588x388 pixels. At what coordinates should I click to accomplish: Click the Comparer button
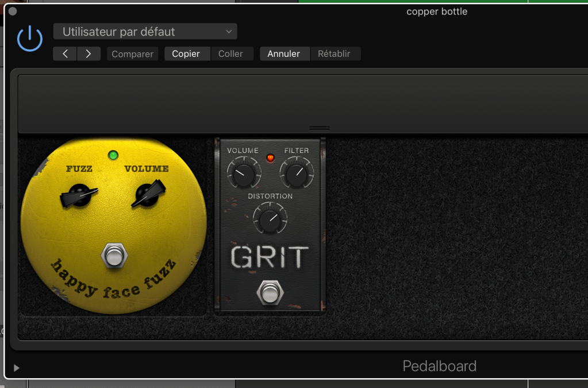[x=132, y=54]
